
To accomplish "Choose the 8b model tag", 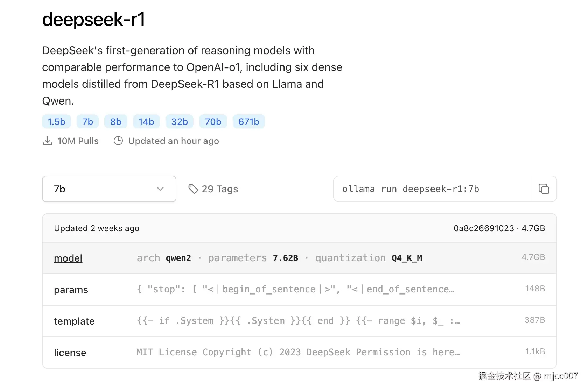I will [x=116, y=122].
